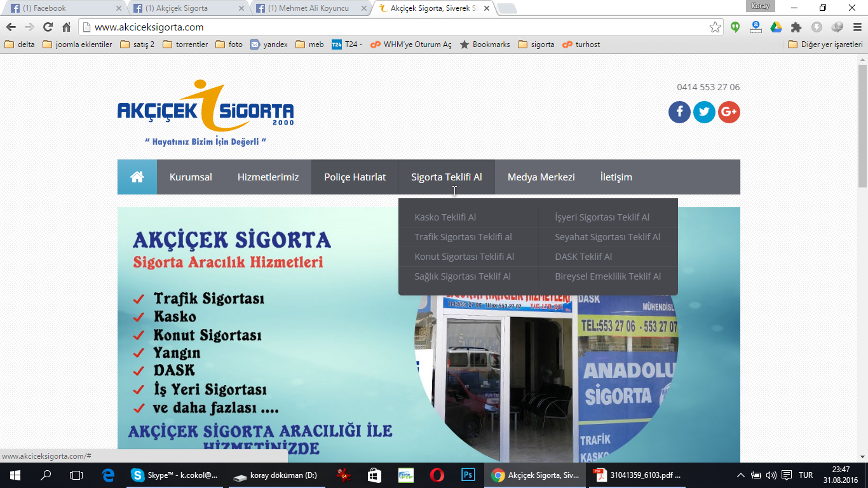Image resolution: width=868 pixels, height=488 pixels.
Task: Open the Skype taskbar window
Action: [x=174, y=475]
